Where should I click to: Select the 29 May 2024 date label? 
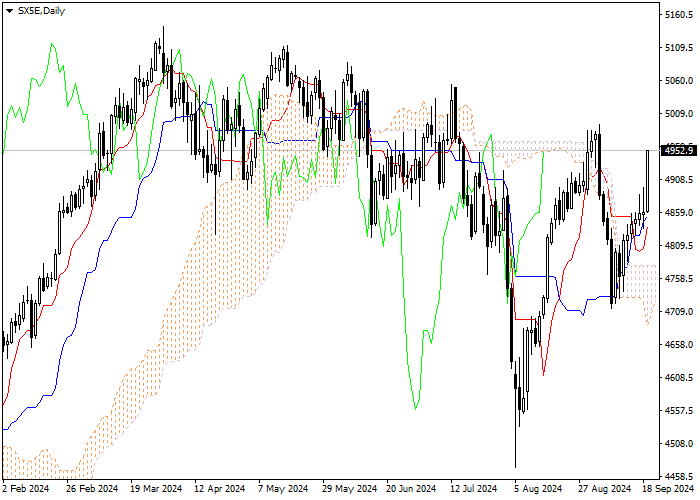pos(349,489)
